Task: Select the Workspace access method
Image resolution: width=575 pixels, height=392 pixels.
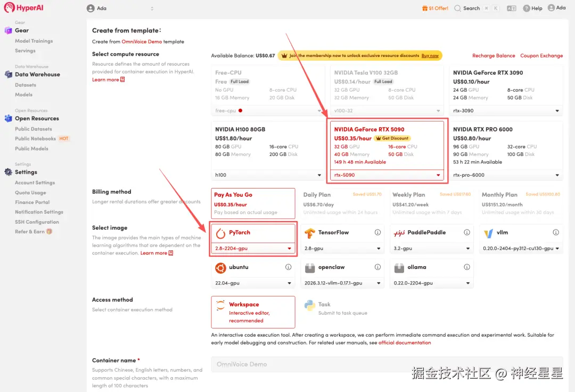Action: (253, 312)
